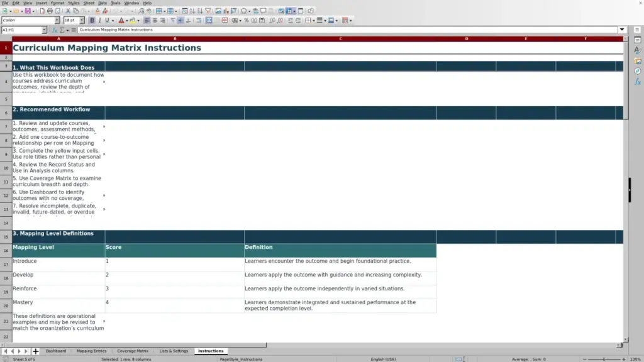Toggle Underline formatting

coord(107,21)
